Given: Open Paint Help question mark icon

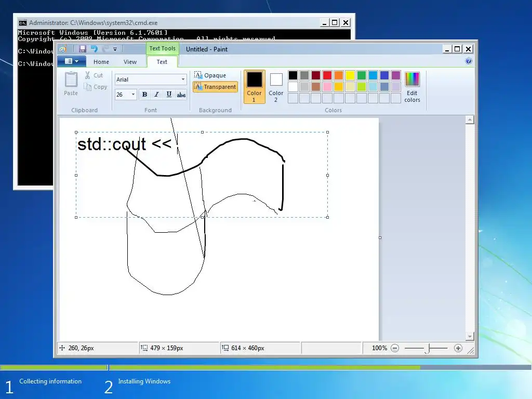Looking at the screenshot, I should 469,61.
